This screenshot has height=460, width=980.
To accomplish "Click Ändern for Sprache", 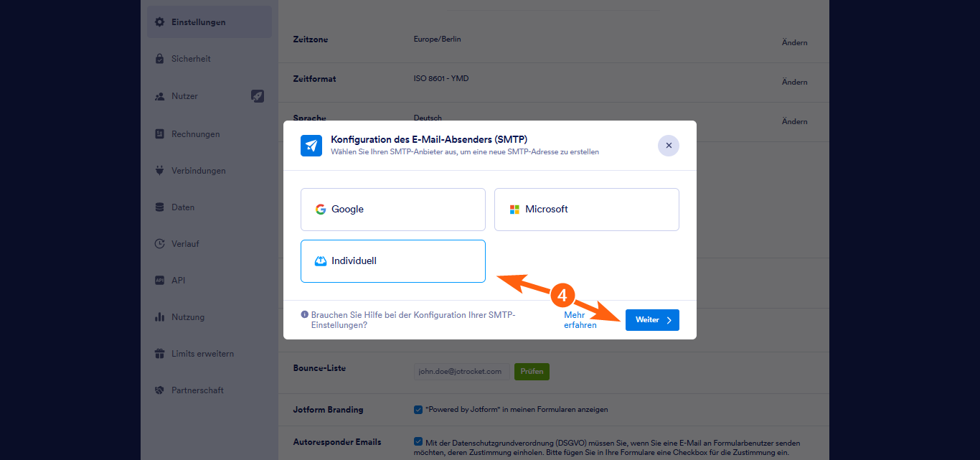I will 794,121.
